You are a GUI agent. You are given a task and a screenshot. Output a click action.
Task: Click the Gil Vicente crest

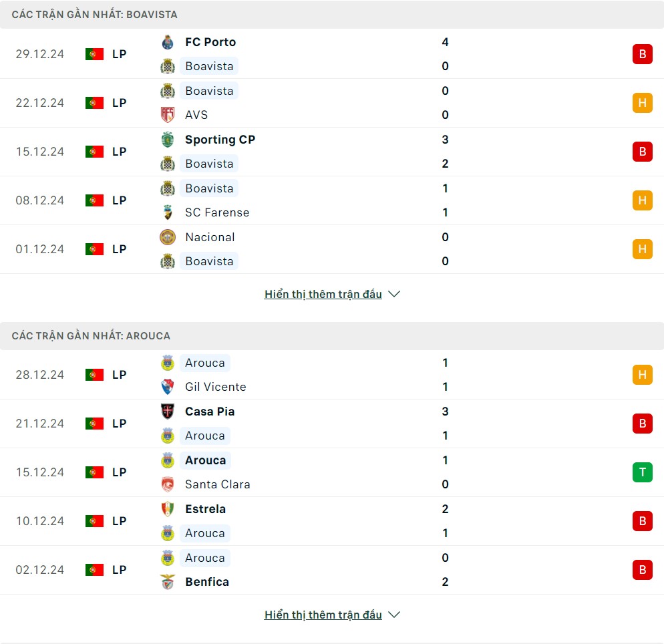click(x=168, y=387)
